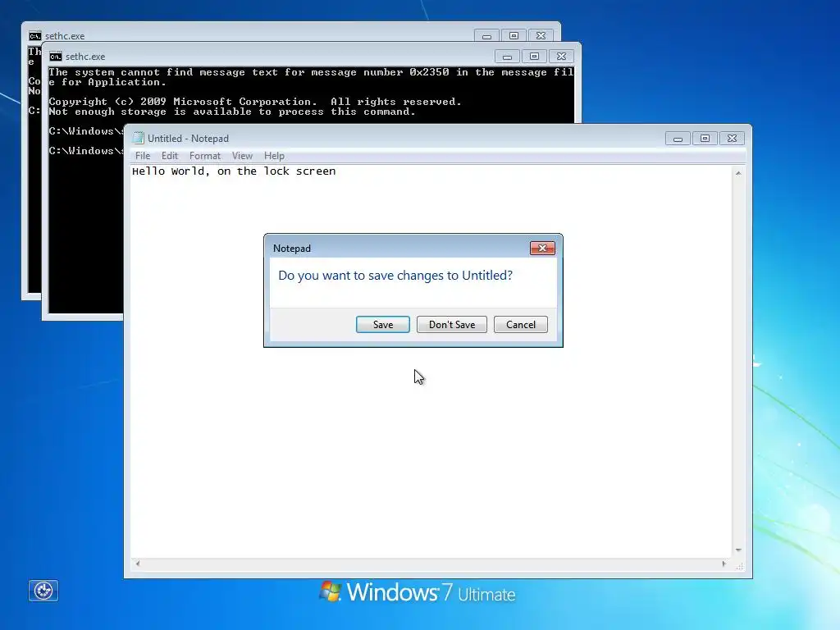
Task: Click 'Not enough storage is available' console line
Action: pyautogui.click(x=232, y=112)
